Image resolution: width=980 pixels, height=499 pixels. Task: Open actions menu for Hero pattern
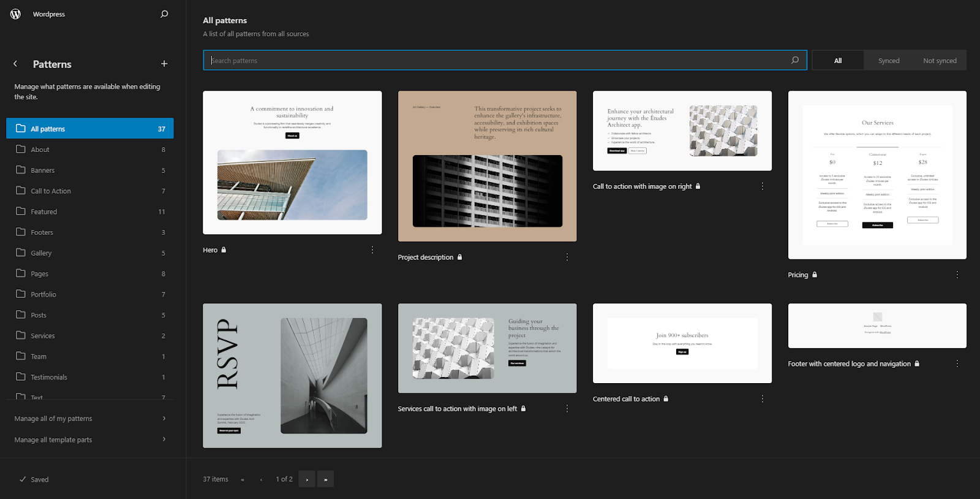coord(372,250)
